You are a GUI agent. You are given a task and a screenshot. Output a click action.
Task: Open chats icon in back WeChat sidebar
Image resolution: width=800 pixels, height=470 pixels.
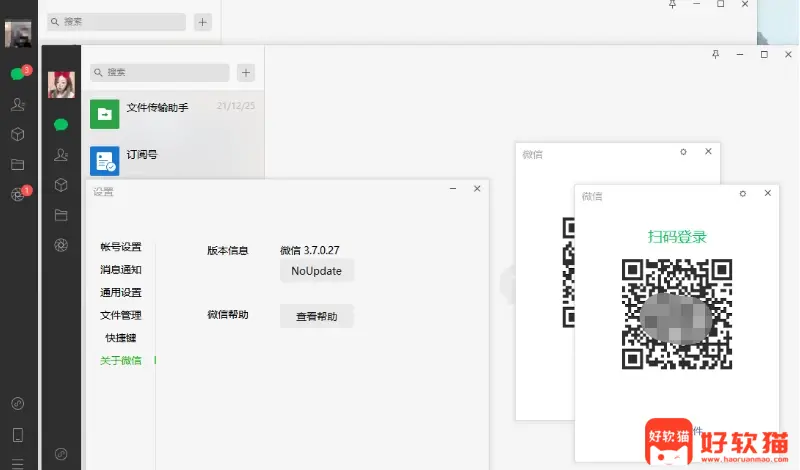(18, 73)
